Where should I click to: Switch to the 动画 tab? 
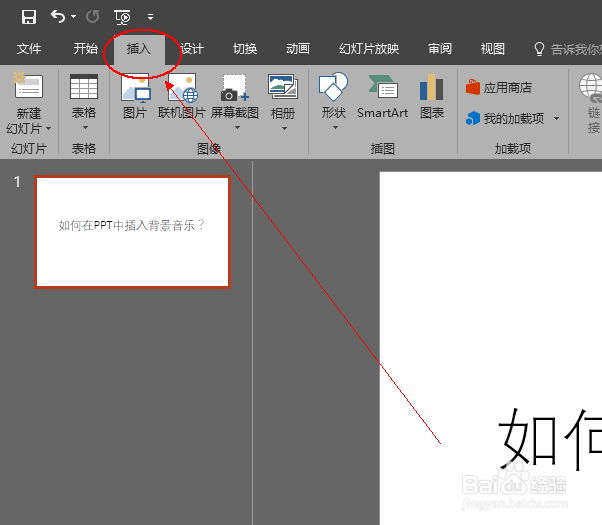298,49
